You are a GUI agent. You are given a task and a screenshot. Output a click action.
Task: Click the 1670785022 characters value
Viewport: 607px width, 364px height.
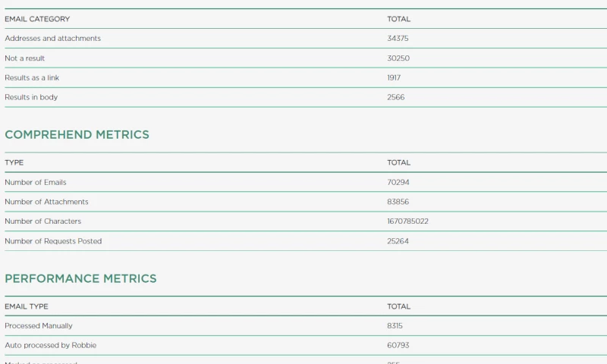click(x=407, y=221)
